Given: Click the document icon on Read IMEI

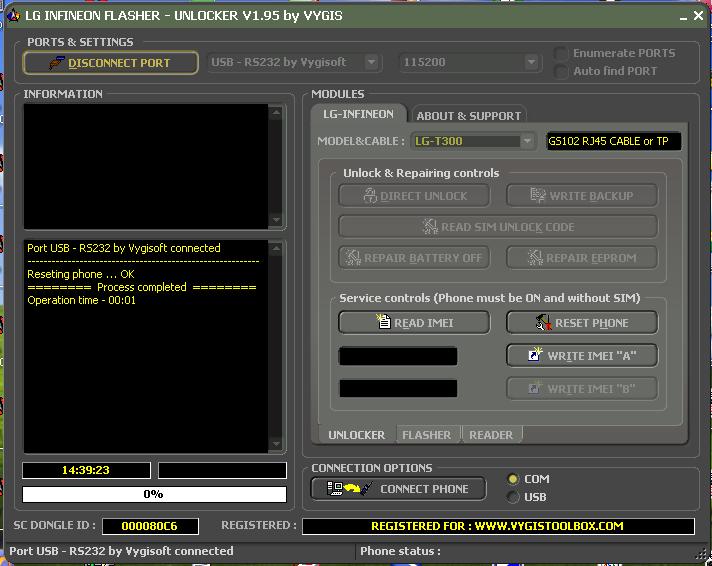Looking at the screenshot, I should (x=383, y=321).
